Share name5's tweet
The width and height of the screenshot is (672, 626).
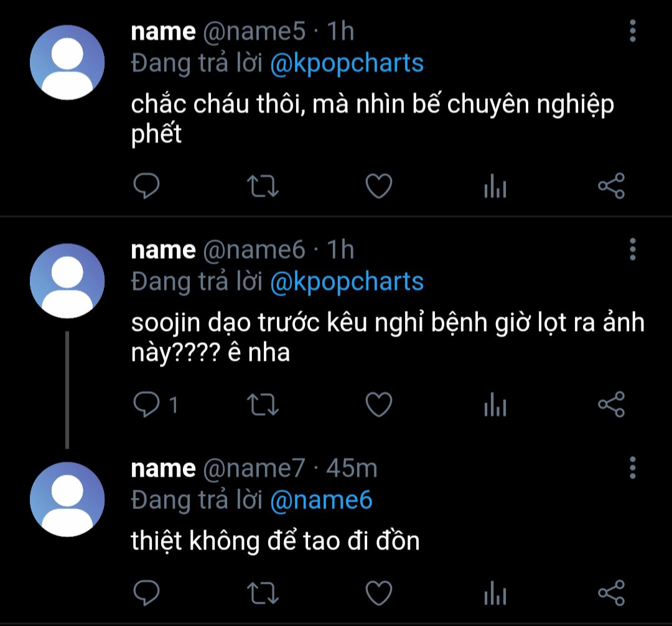point(611,187)
